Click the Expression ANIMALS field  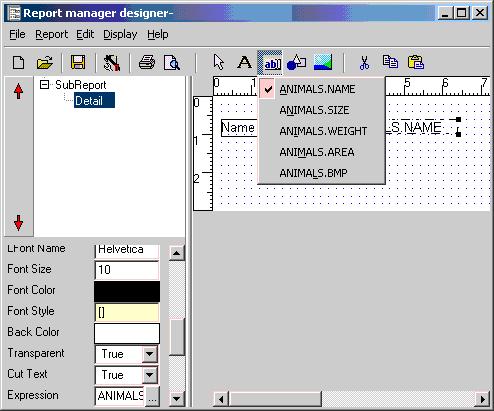point(120,396)
